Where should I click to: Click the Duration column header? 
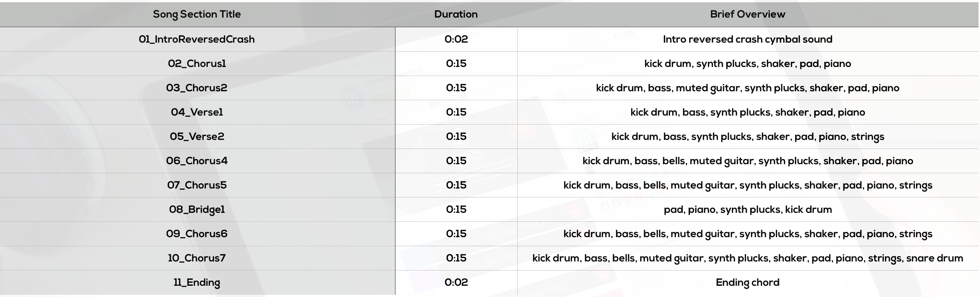coord(456,15)
